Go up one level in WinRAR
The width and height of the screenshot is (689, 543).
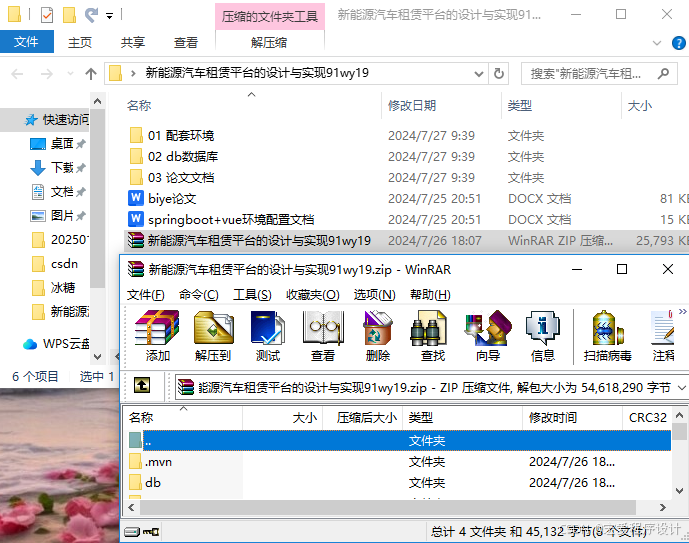click(x=141, y=386)
